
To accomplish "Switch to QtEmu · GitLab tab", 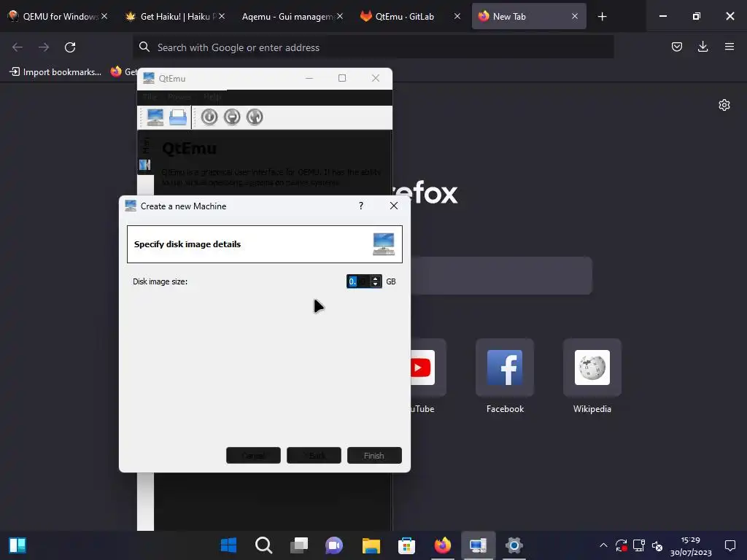I will point(404,16).
